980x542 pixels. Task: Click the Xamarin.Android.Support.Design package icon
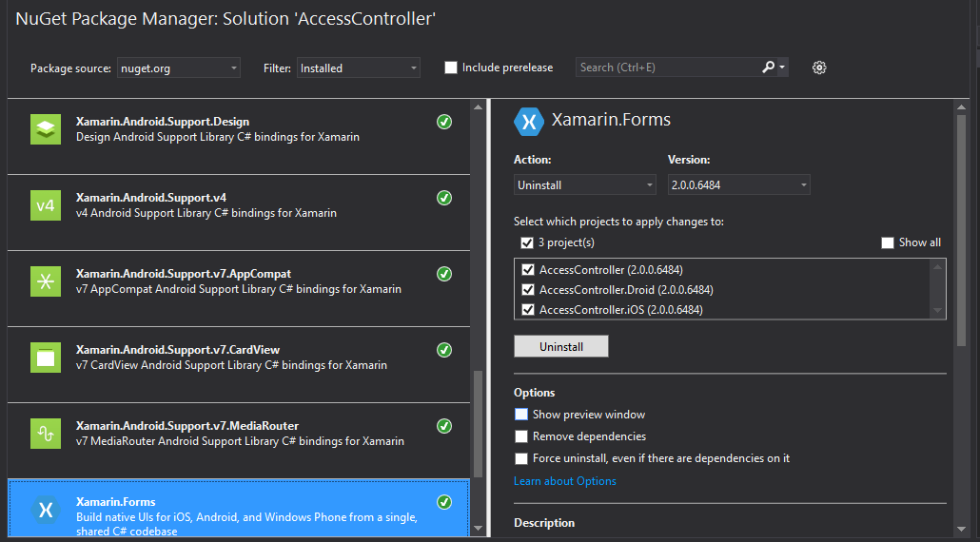coord(46,129)
